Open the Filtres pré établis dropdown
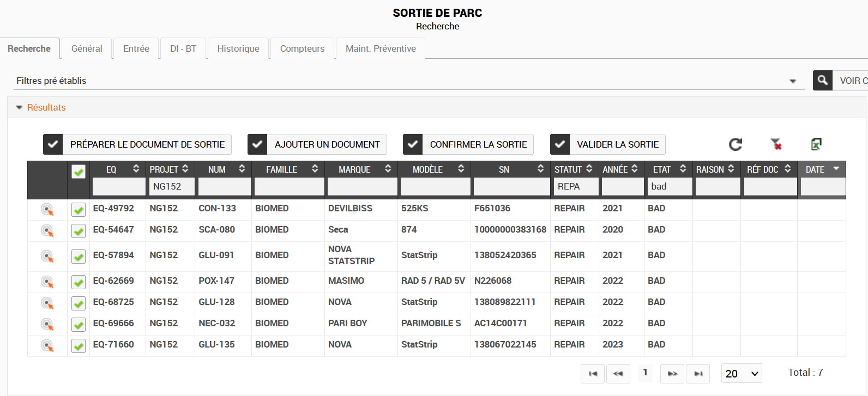This screenshot has width=868, height=396. 792,81
